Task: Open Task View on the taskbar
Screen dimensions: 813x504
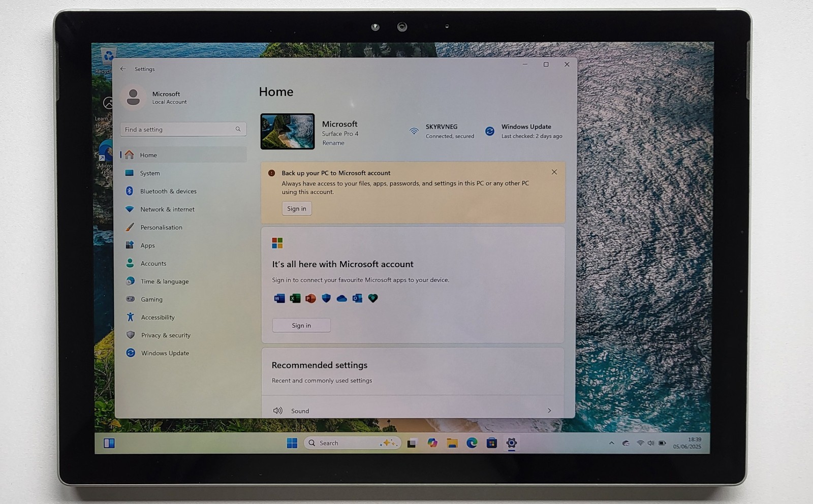Action: tap(412, 443)
